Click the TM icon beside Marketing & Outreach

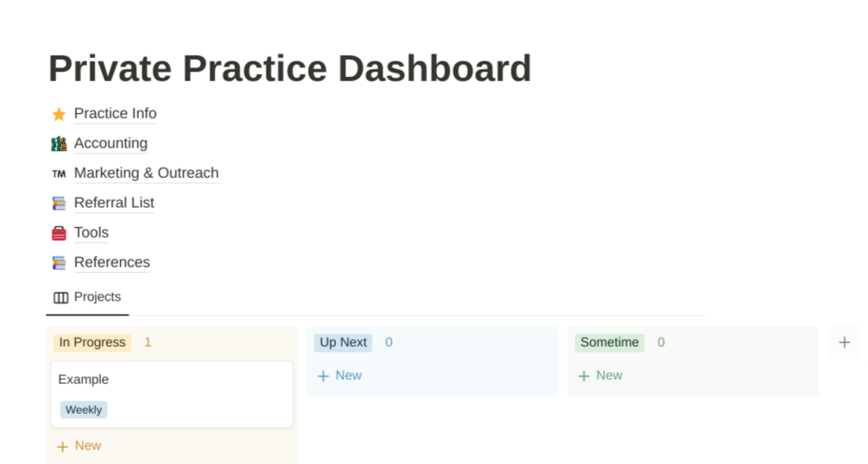59,174
